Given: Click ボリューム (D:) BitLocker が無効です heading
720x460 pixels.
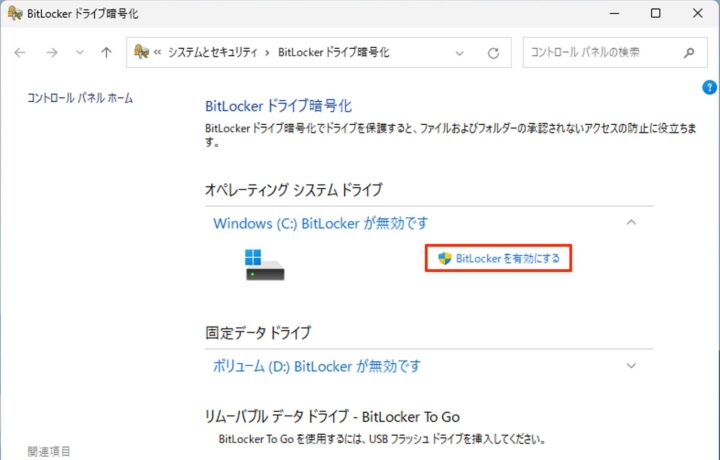Looking at the screenshot, I should pyautogui.click(x=317, y=366).
